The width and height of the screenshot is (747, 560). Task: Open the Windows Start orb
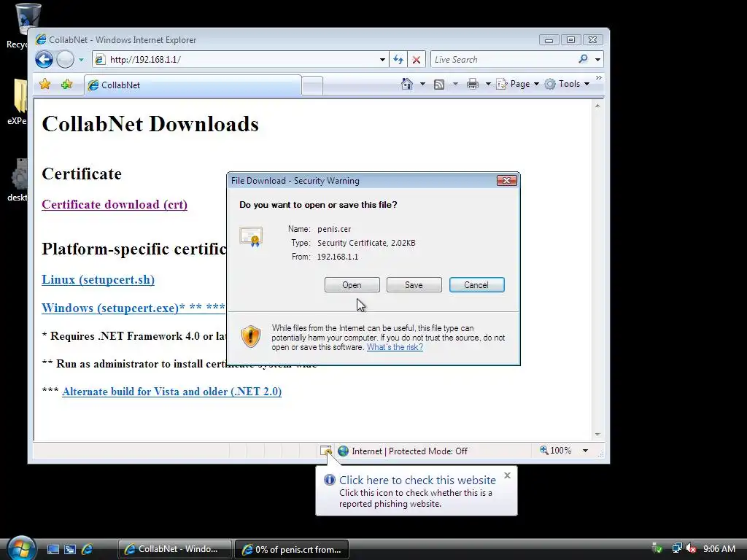point(22,548)
